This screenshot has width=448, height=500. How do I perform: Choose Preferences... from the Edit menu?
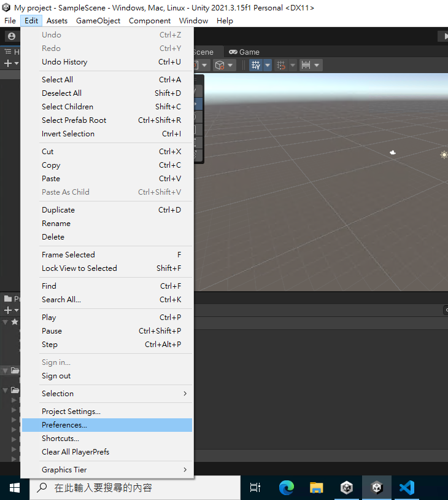[107, 425]
